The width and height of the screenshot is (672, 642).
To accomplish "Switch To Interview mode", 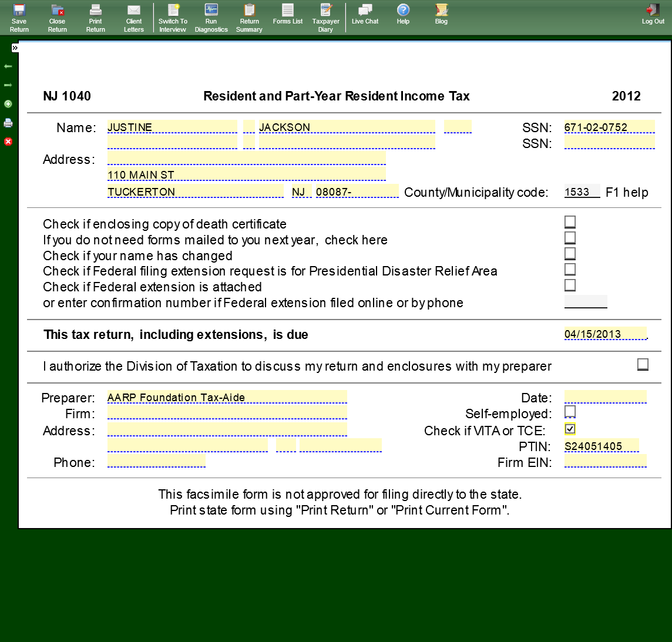I will 173,18.
